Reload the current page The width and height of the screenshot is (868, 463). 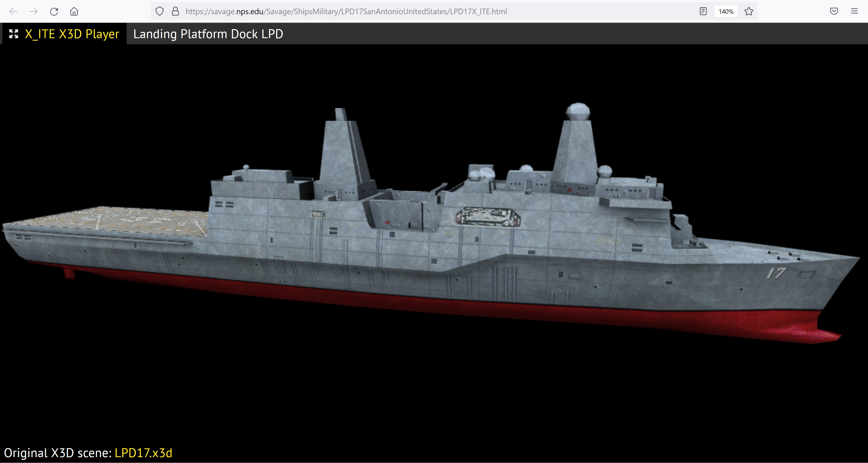tap(54, 12)
